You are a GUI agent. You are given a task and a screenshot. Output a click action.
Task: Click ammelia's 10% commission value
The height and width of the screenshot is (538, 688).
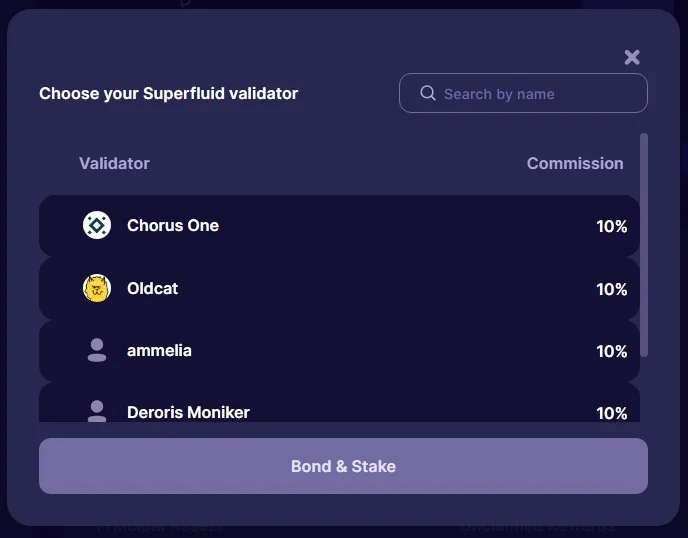coord(612,351)
